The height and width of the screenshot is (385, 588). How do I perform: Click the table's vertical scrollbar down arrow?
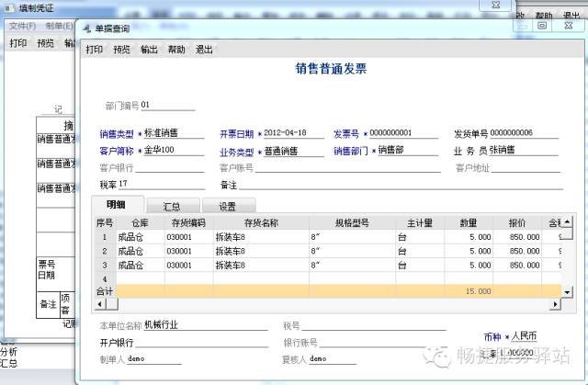pyautogui.click(x=567, y=291)
